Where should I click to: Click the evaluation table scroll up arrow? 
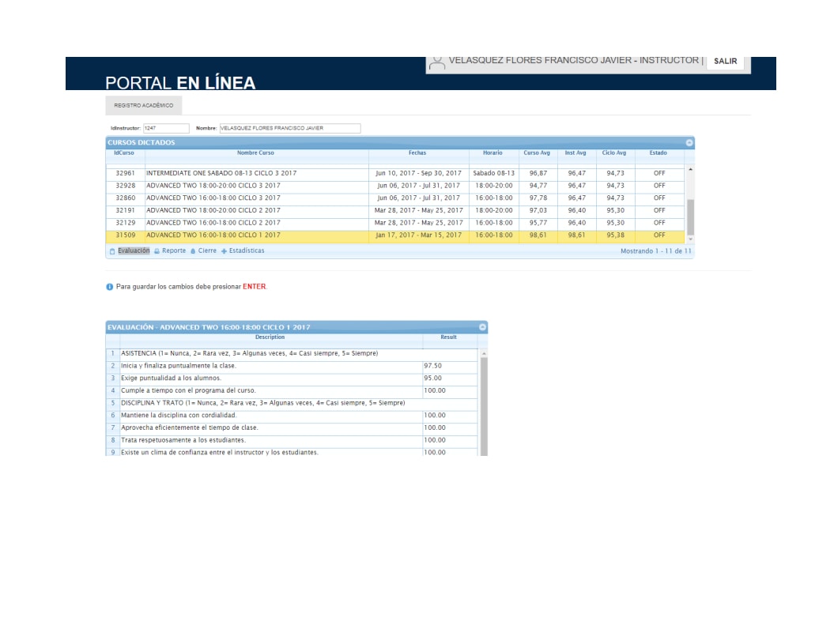[x=484, y=354]
